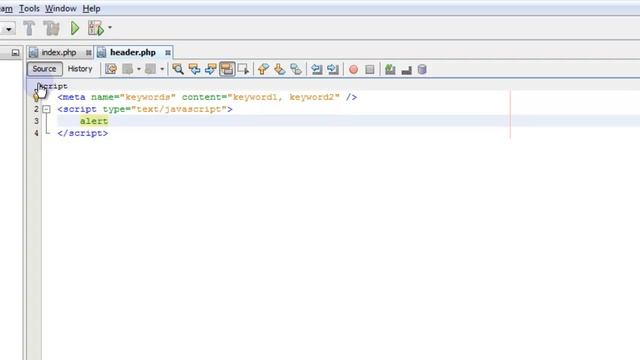
Task: Click the disabled Forward navigation icon
Action: pos(151,69)
